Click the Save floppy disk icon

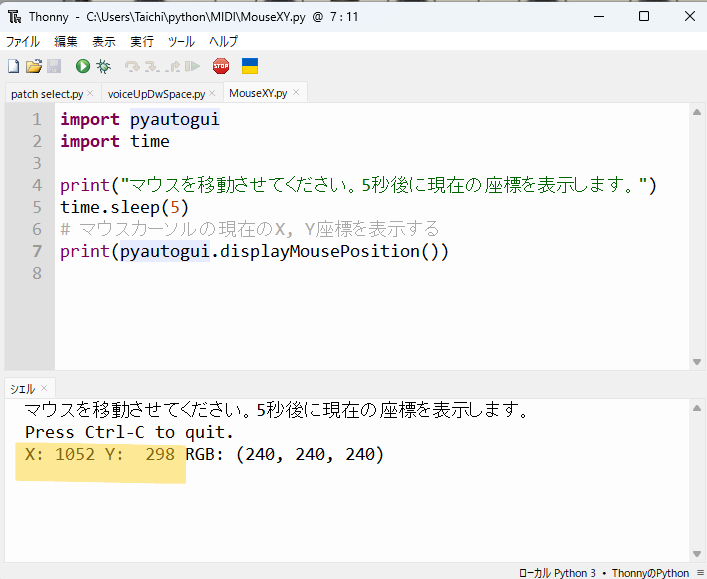[54, 66]
